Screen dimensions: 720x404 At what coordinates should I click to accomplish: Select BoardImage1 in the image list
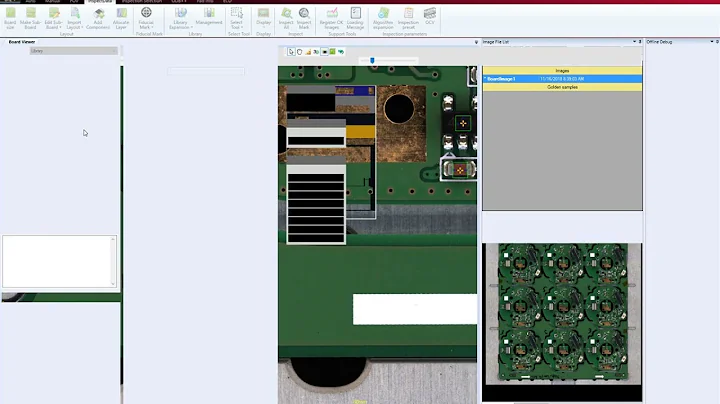(x=562, y=79)
